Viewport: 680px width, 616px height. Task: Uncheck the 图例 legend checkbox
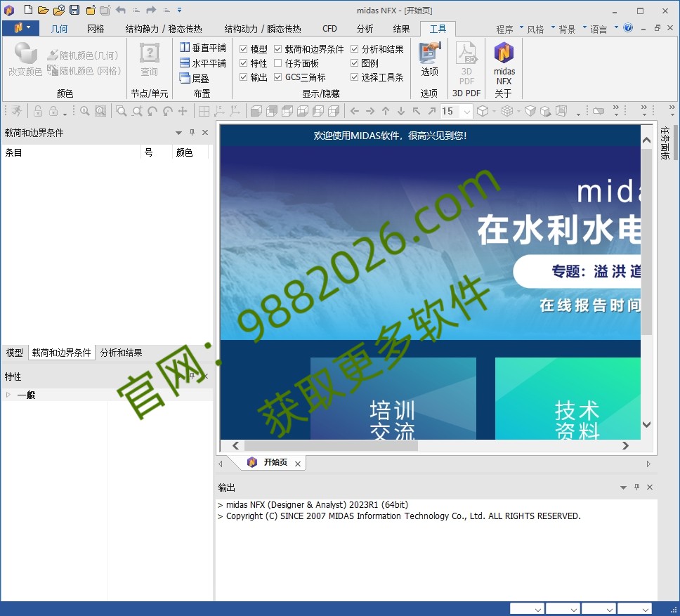[x=354, y=63]
